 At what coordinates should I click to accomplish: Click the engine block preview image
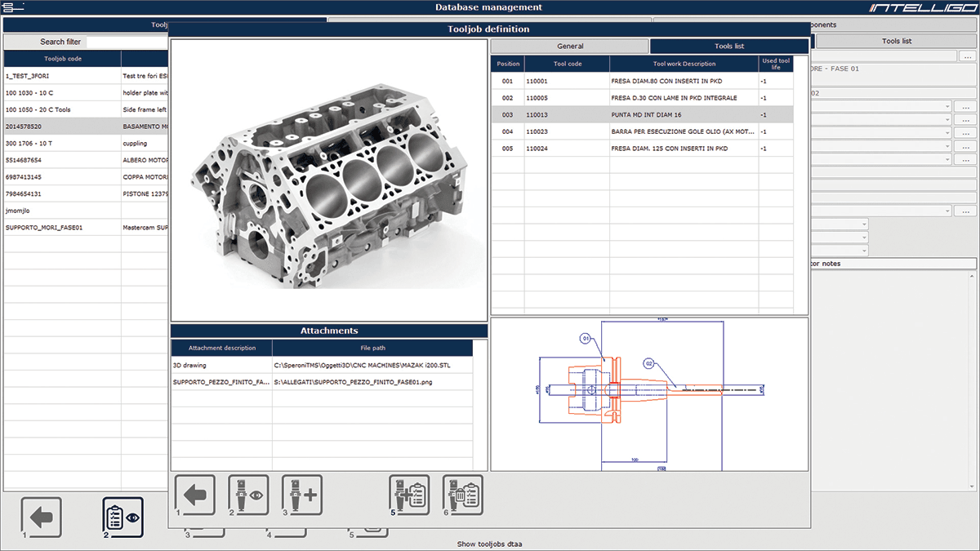329,180
